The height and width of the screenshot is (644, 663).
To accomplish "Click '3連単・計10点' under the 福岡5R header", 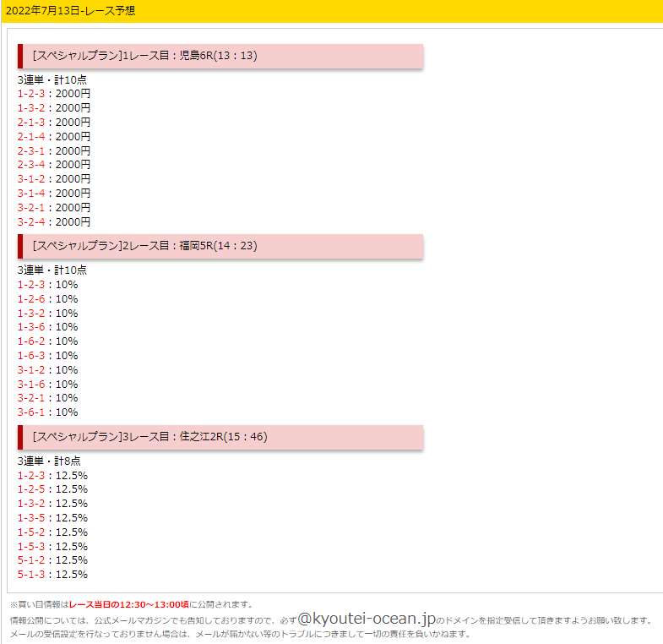I will point(52,270).
